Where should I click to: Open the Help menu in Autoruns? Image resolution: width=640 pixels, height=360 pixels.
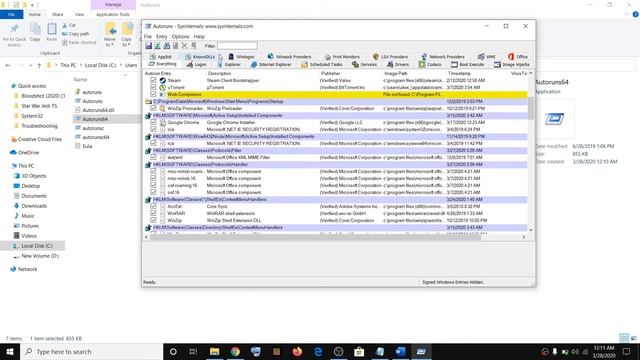(x=199, y=37)
